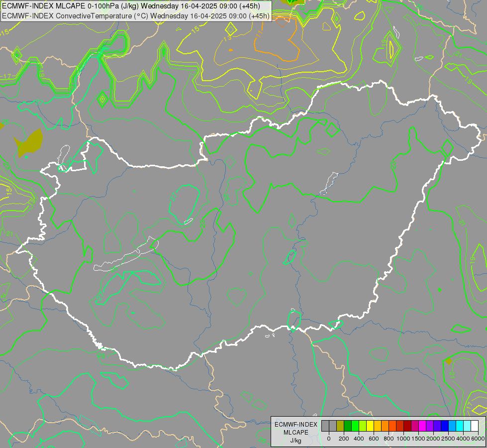Click the pure yellow legend swatch

click(x=370, y=426)
